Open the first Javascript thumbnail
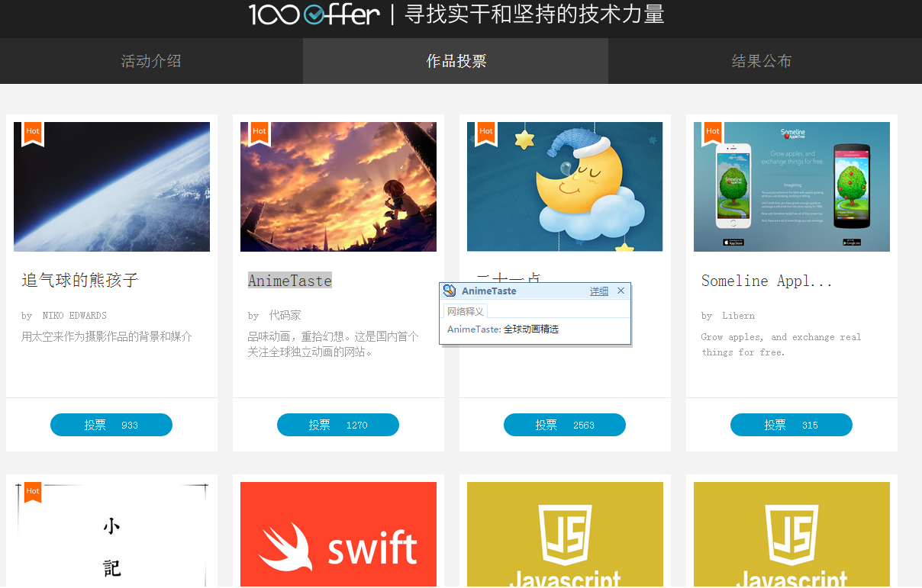The image size is (922, 588). click(565, 535)
